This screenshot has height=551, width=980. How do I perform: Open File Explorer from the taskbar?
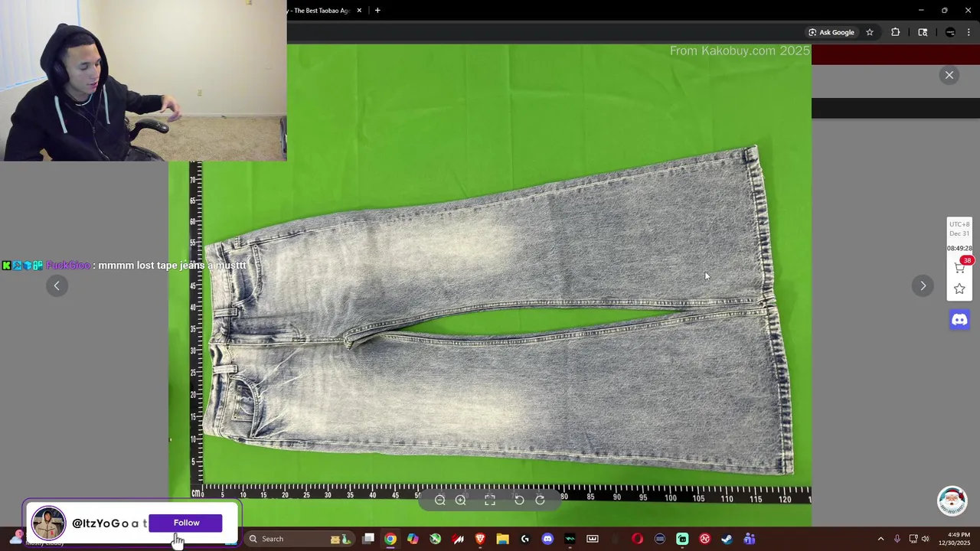(x=502, y=539)
